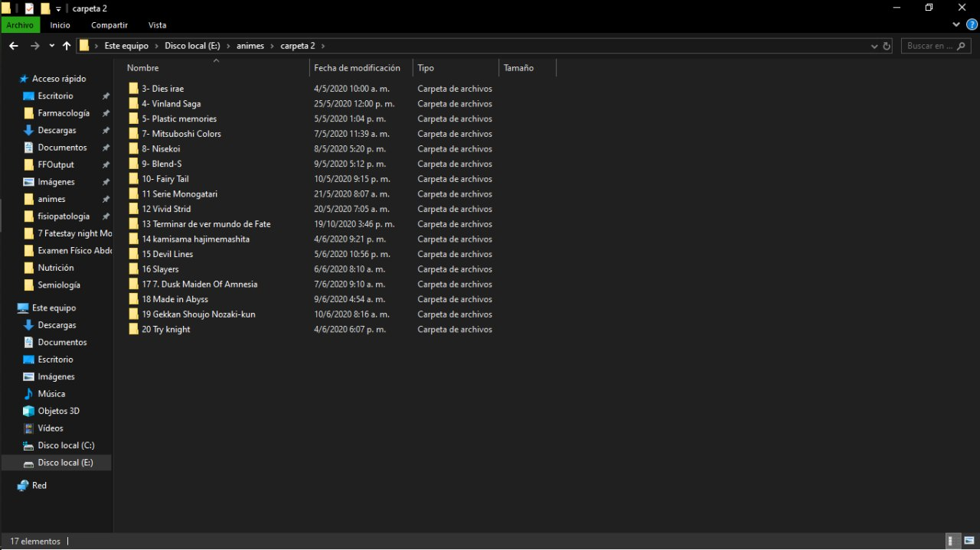Switch to large icons view in status bar
Screen dimensions: 980x550
click(969, 541)
